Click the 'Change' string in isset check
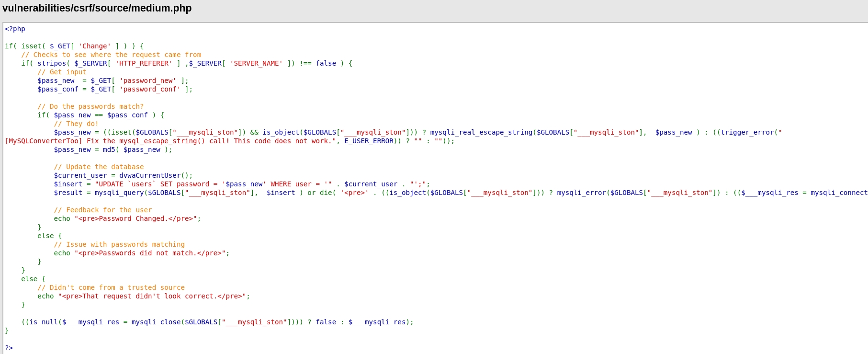Viewport: 868px width, 354px height. pos(94,46)
